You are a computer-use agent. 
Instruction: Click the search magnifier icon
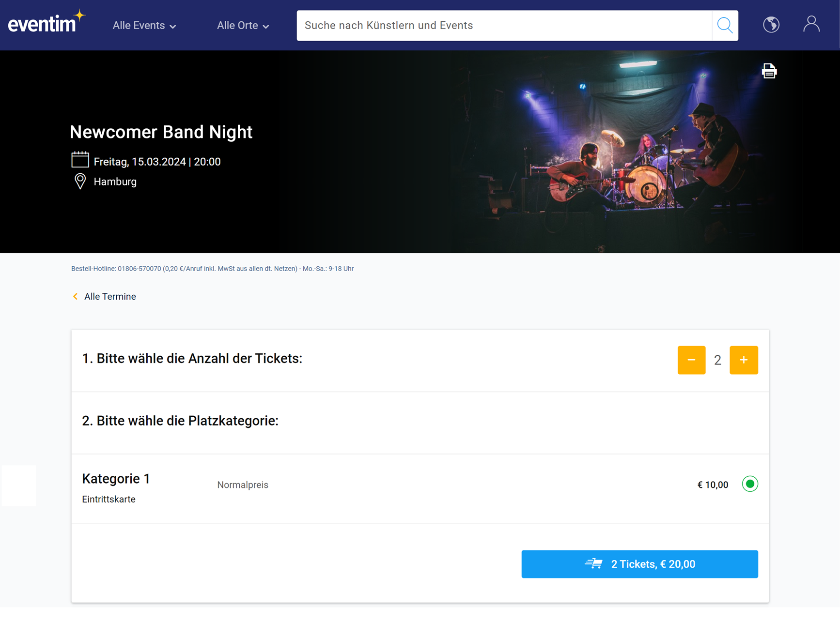725,25
